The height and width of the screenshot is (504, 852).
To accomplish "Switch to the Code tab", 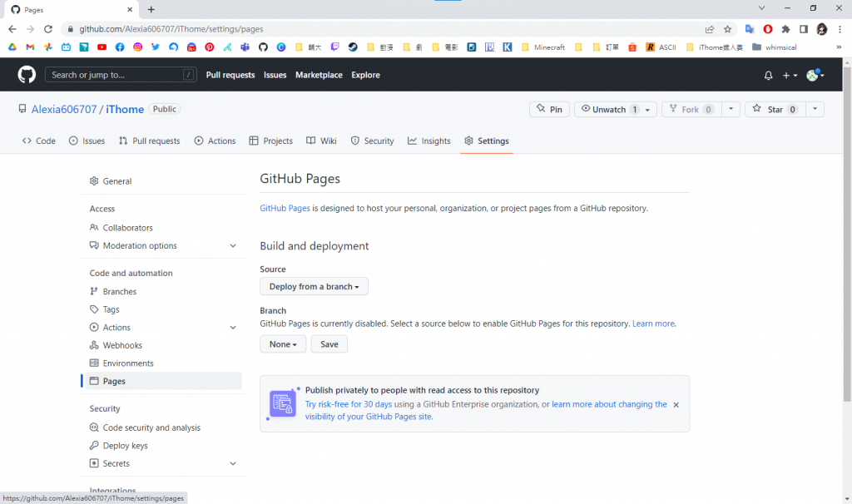I will [38, 141].
